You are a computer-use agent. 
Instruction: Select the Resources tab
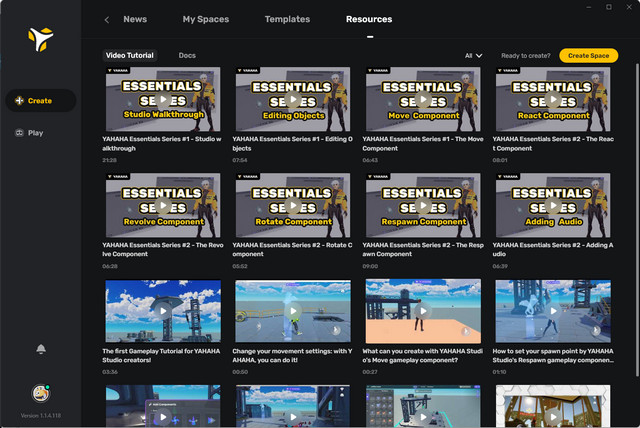click(x=369, y=19)
